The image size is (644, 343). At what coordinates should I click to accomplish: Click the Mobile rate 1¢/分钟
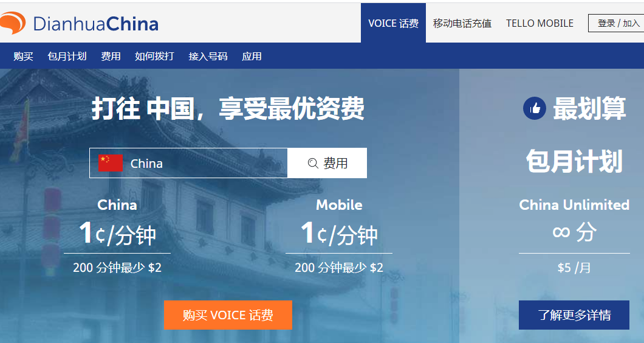tap(339, 233)
